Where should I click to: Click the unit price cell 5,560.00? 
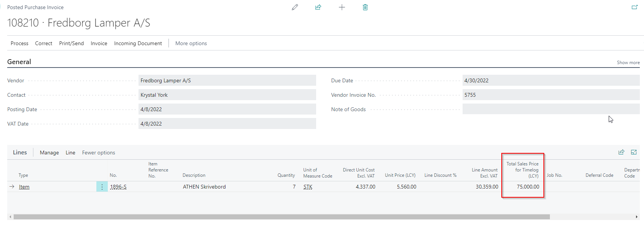tap(406, 187)
